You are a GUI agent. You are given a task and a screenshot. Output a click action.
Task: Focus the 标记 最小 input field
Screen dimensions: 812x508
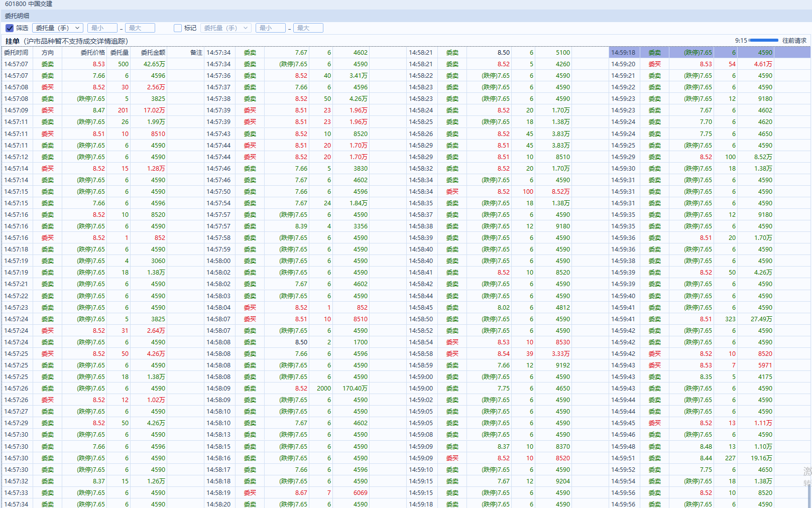pyautogui.click(x=270, y=28)
